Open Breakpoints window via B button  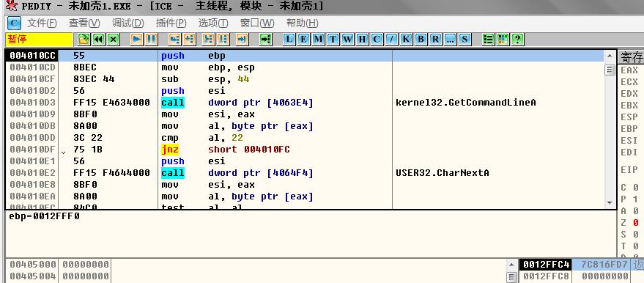[421, 40]
